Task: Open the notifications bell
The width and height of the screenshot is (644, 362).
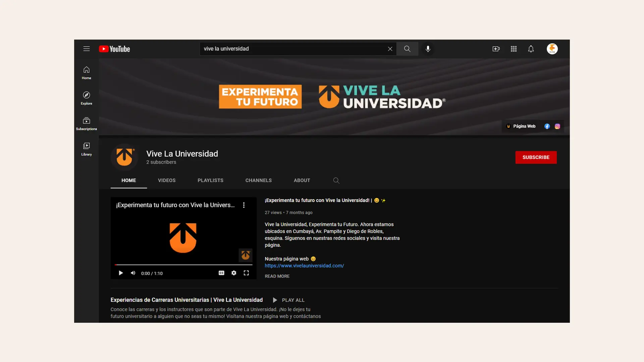Action: click(x=531, y=49)
